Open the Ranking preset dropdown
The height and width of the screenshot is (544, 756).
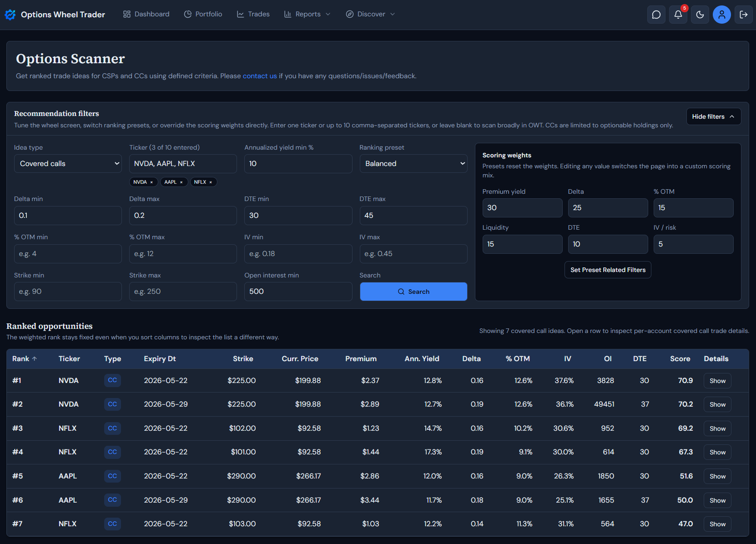(413, 164)
